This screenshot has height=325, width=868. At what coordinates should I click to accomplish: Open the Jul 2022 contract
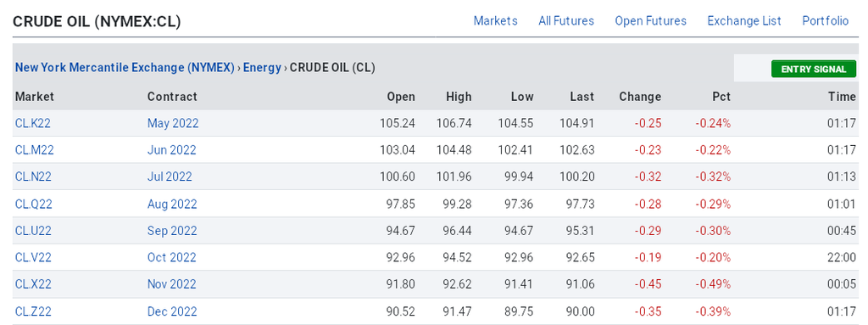[170, 177]
